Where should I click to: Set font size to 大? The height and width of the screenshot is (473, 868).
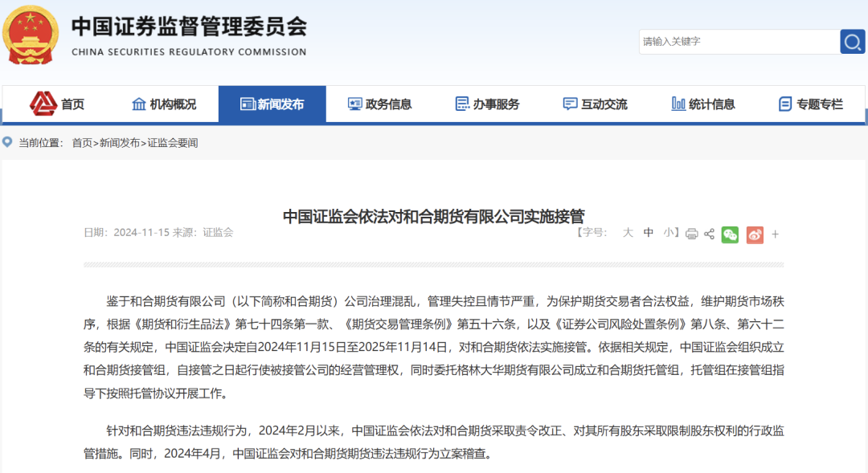(x=627, y=233)
